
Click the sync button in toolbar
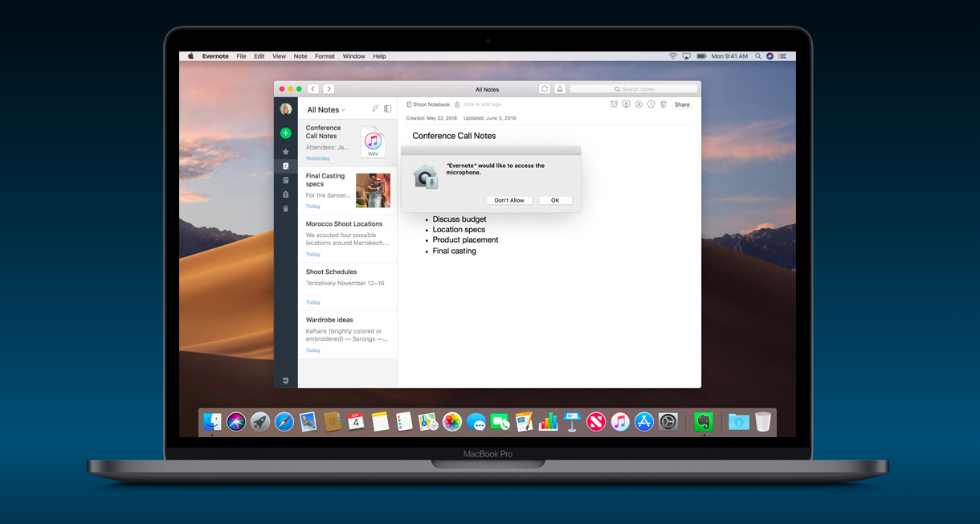(545, 89)
